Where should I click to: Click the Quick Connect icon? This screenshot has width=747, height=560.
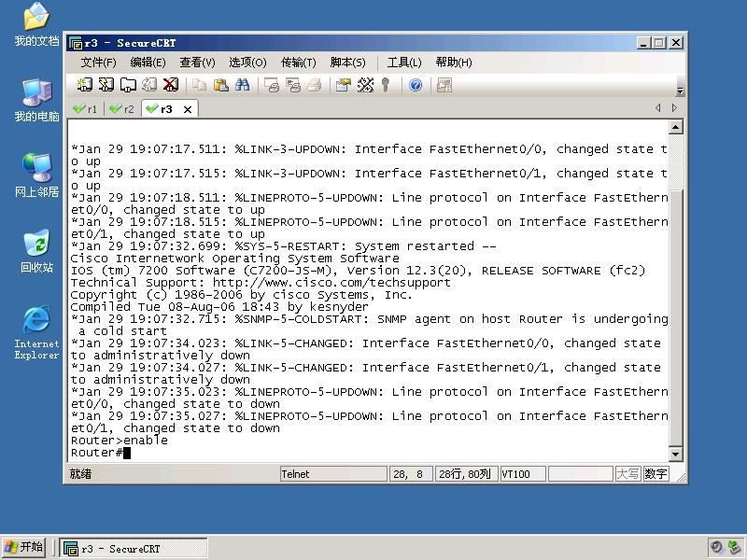click(x=106, y=85)
